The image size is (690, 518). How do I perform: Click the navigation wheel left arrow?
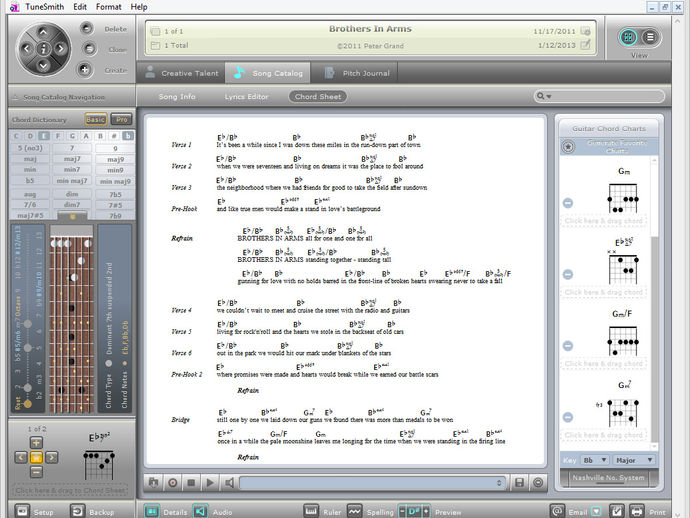pos(26,48)
